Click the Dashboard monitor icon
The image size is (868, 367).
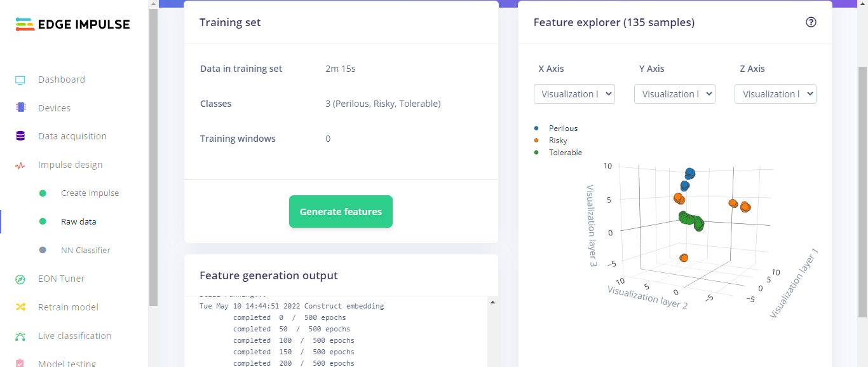click(x=20, y=80)
